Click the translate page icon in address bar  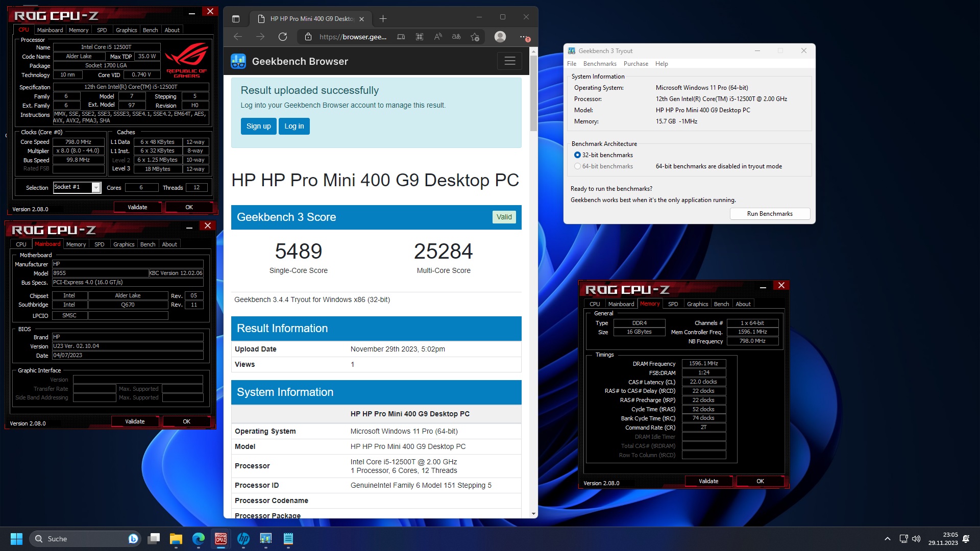456,37
